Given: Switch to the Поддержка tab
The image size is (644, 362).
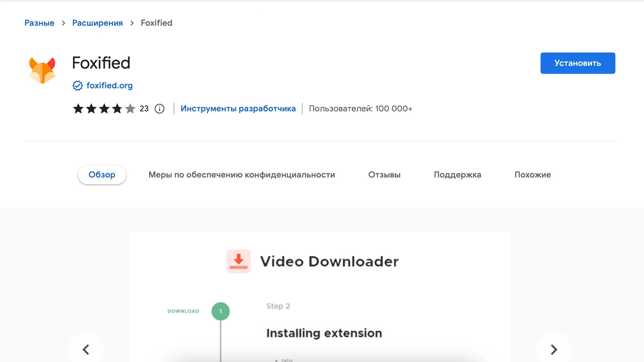Looking at the screenshot, I should [x=457, y=175].
